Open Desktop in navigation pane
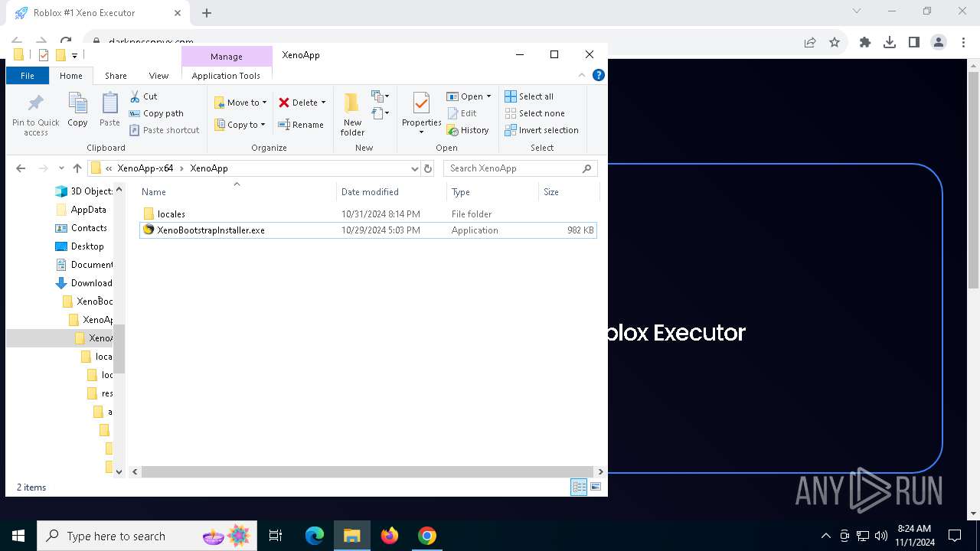The image size is (980, 551). tap(79, 246)
